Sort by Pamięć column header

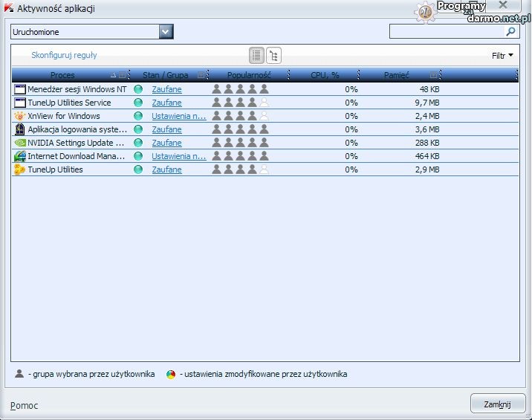tap(396, 75)
